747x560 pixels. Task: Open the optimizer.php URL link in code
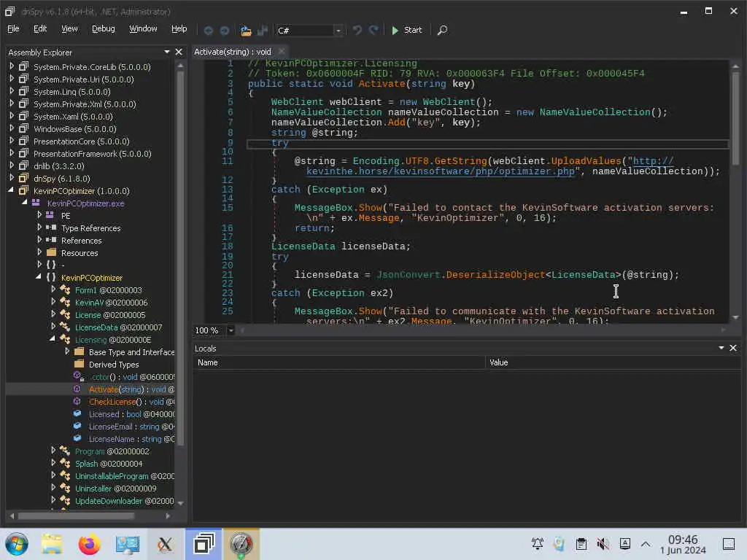[441, 171]
